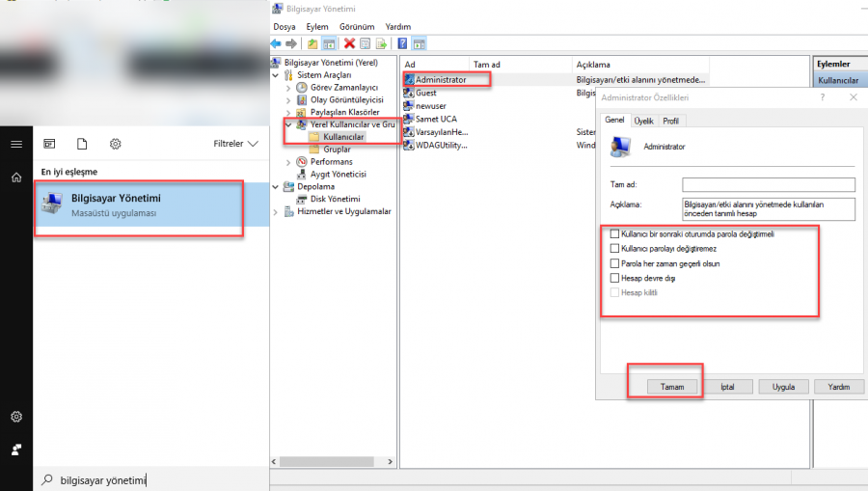The image size is (868, 491).
Task: Select Gruplar folder in the tree
Action: (x=337, y=150)
